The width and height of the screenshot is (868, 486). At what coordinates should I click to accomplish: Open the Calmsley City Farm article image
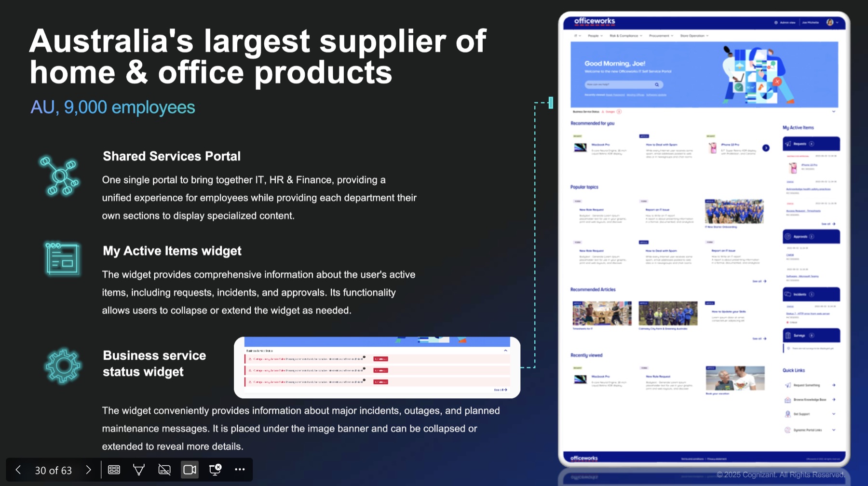click(668, 313)
